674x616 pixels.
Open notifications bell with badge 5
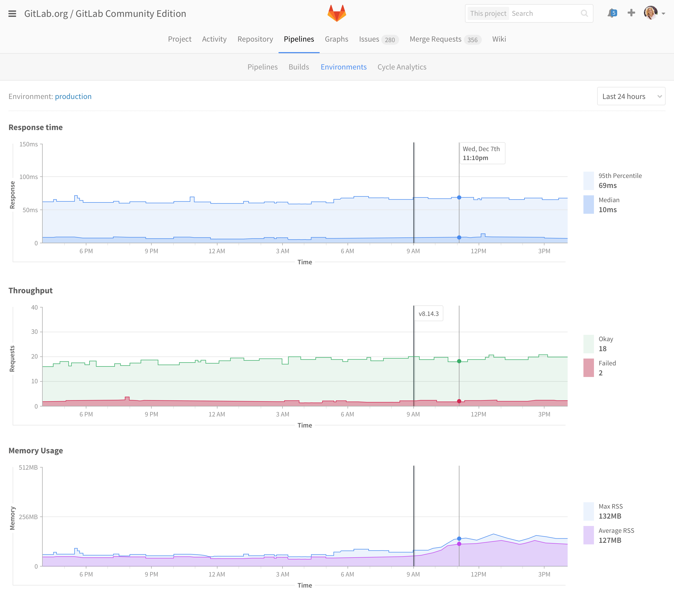[x=612, y=13]
